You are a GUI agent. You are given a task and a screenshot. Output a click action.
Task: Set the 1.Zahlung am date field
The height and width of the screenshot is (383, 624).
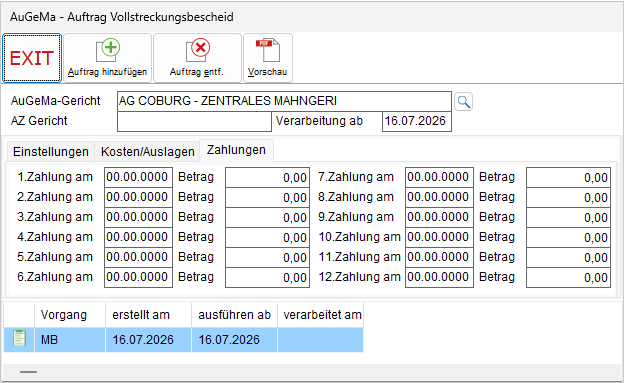click(x=138, y=177)
